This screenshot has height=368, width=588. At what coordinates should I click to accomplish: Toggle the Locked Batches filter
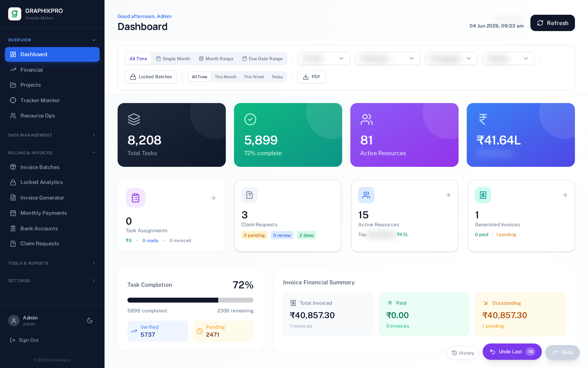coord(151,77)
